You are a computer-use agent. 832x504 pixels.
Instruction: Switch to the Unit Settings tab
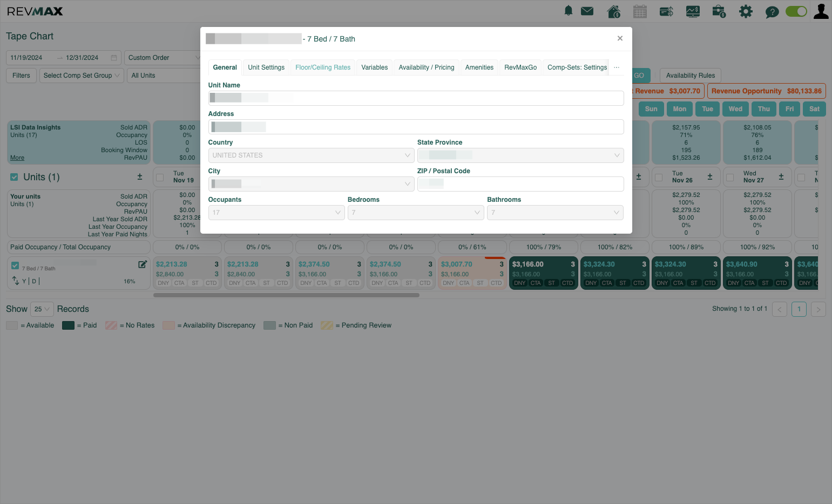pyautogui.click(x=266, y=67)
